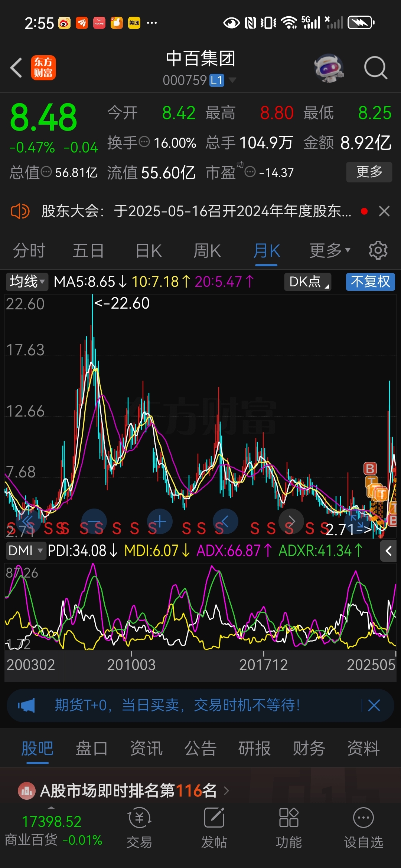The width and height of the screenshot is (401, 868).
Task: Tap the search magnifier icon
Action: [375, 68]
